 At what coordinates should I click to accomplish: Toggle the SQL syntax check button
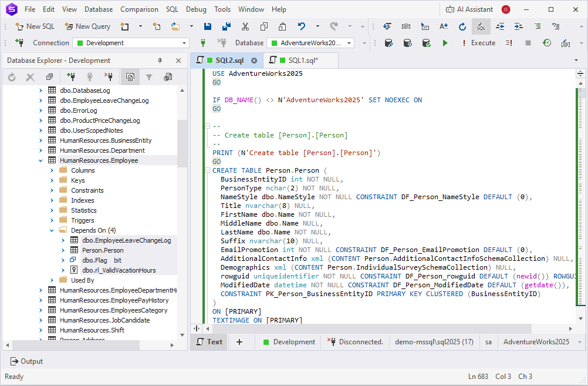481,26
